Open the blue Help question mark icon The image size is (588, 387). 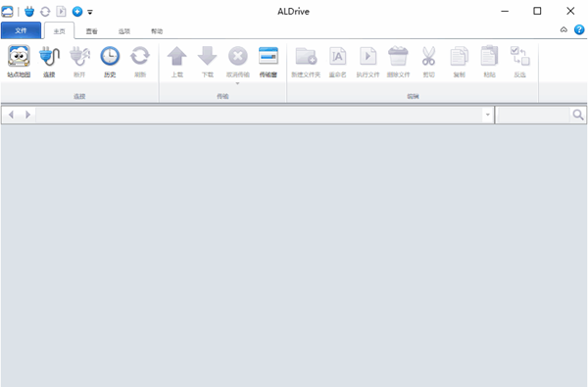pos(579,29)
